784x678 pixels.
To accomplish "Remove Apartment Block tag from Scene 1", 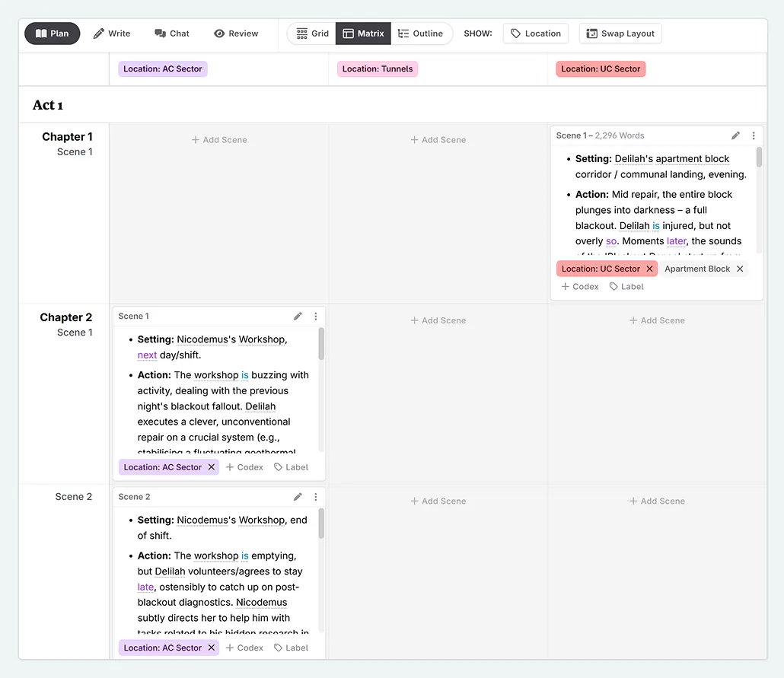I will coord(740,269).
